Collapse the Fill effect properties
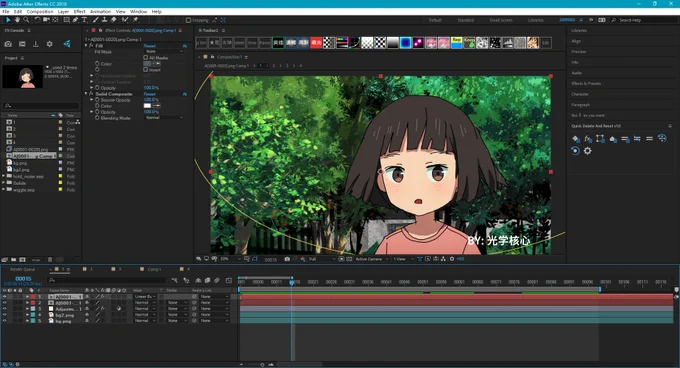Screen dimensions: 680x368 point(86,46)
